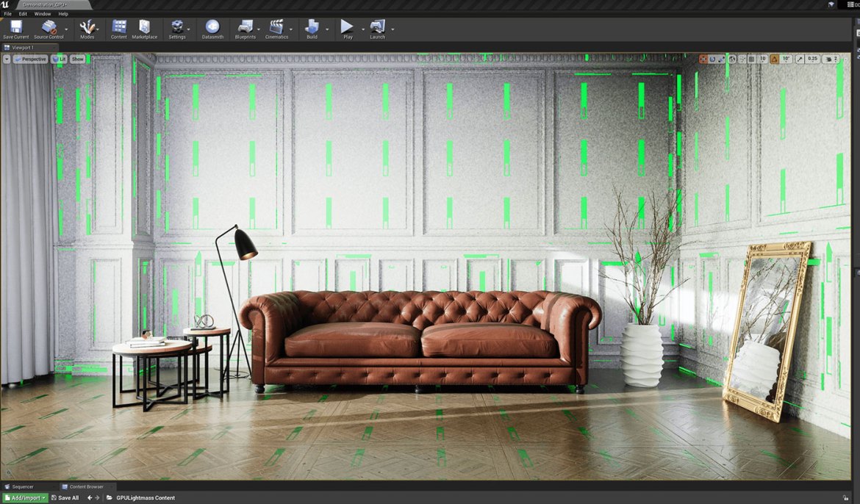This screenshot has width=860, height=504.
Task: Toggle grid snapping on or off
Action: 751,59
